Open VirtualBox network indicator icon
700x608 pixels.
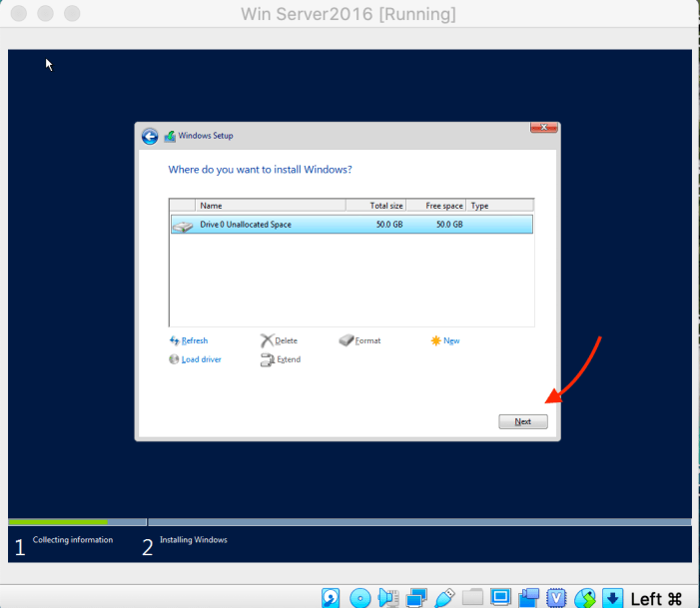click(416, 598)
